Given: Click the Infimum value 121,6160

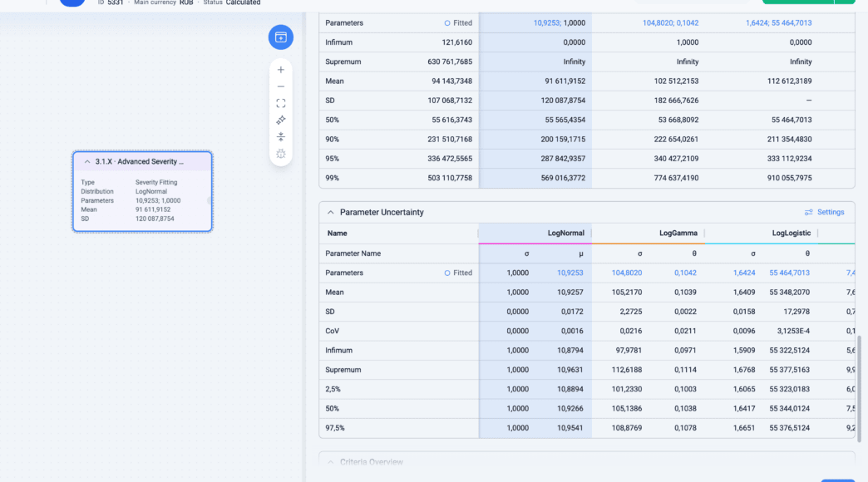Looking at the screenshot, I should pyautogui.click(x=456, y=42).
